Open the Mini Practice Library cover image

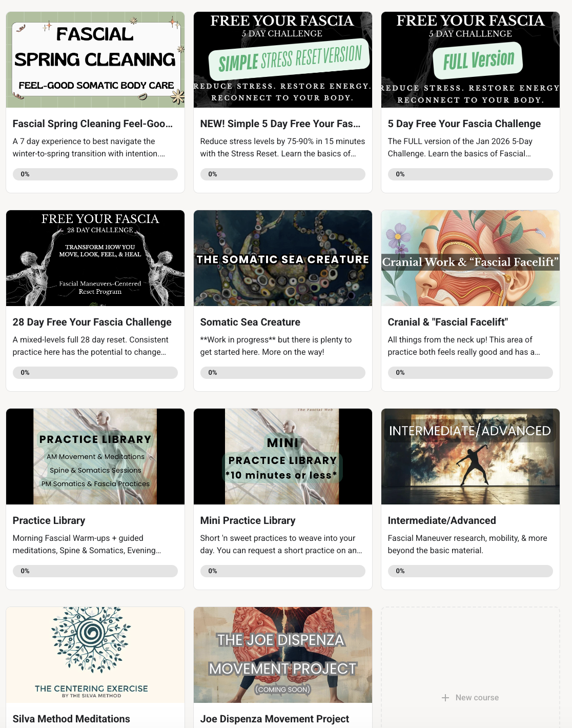283,457
